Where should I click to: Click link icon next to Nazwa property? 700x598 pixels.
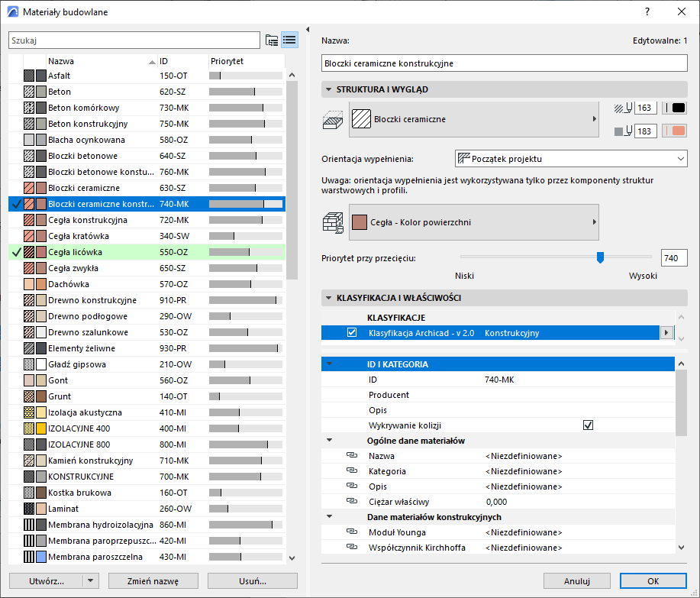pyautogui.click(x=352, y=455)
